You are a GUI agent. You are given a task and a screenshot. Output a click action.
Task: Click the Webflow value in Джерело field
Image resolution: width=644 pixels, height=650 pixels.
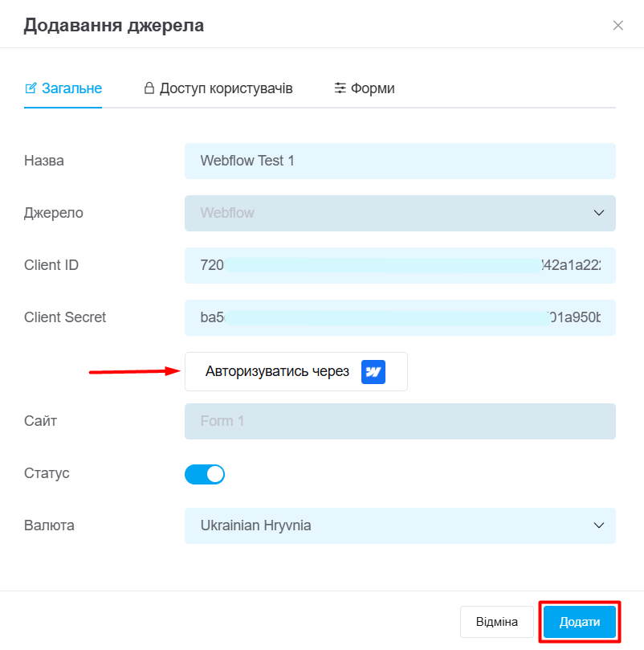[227, 213]
